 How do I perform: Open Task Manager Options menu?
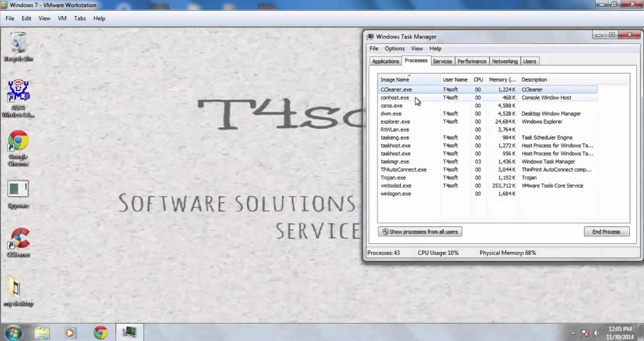click(394, 49)
